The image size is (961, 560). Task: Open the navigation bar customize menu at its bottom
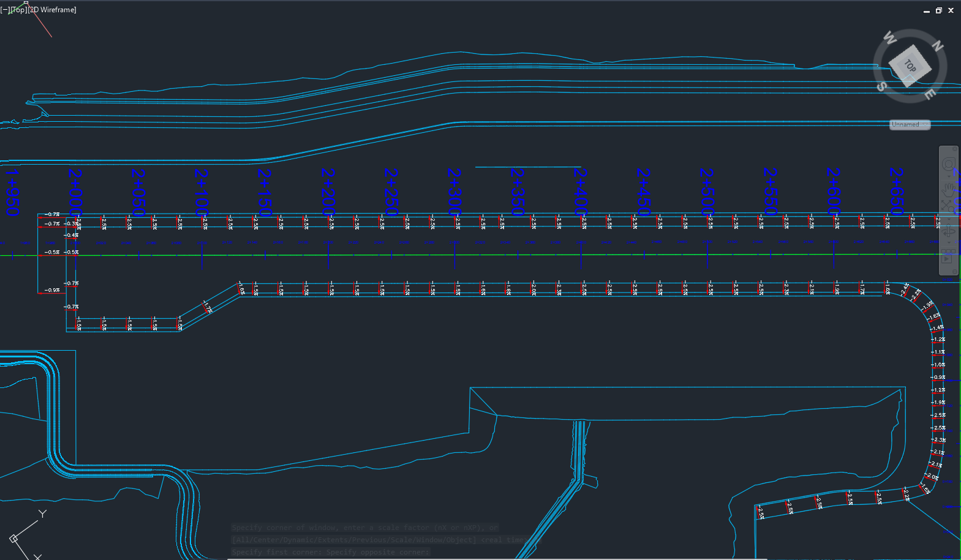(x=955, y=271)
